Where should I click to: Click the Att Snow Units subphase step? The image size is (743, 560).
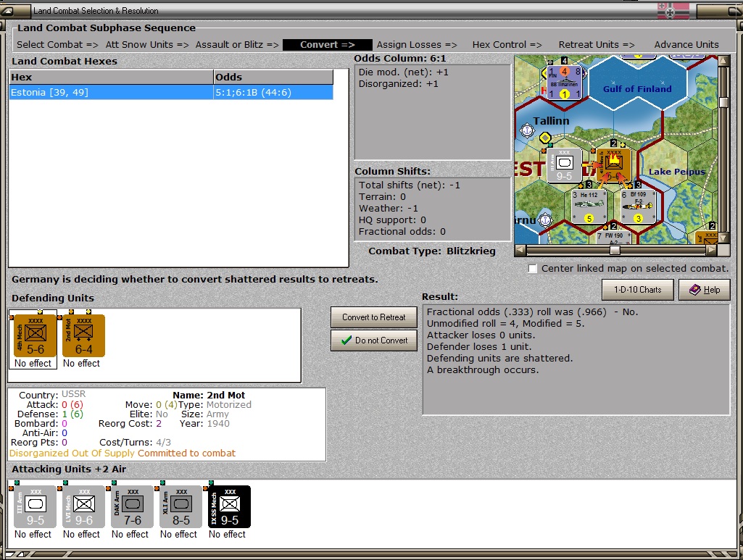(x=147, y=44)
